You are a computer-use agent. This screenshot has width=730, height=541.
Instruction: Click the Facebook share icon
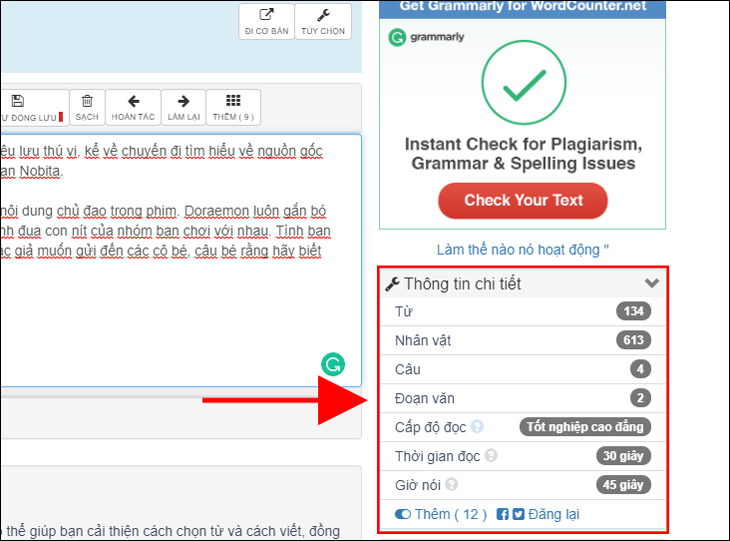click(502, 514)
